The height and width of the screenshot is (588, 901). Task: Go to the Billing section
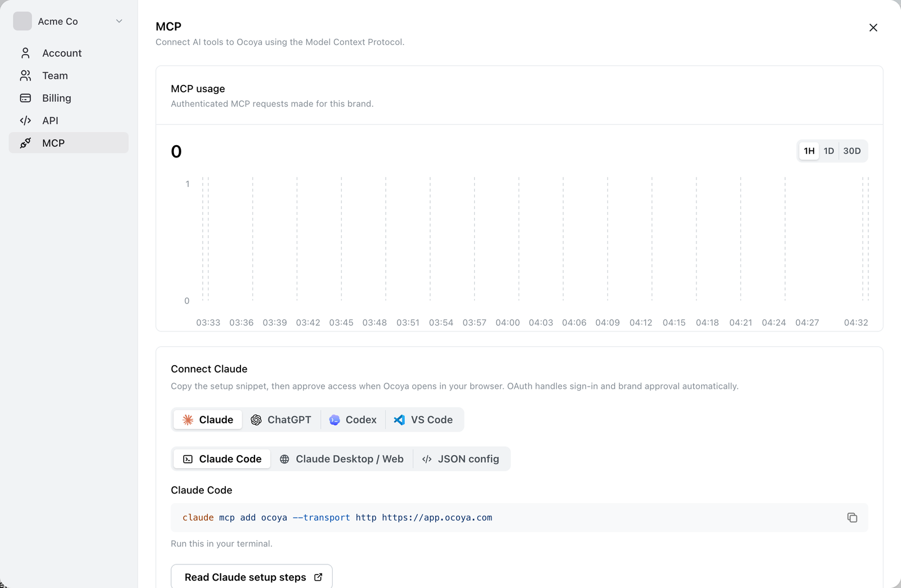pyautogui.click(x=69, y=98)
